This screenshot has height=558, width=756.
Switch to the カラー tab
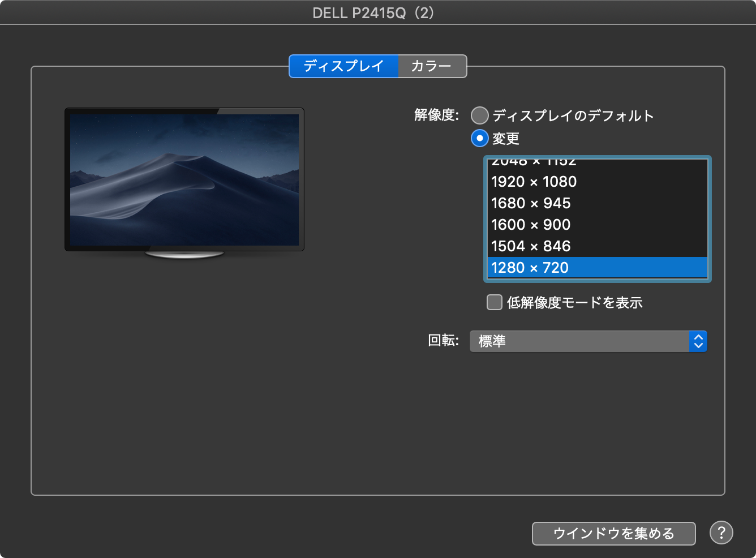tap(432, 66)
